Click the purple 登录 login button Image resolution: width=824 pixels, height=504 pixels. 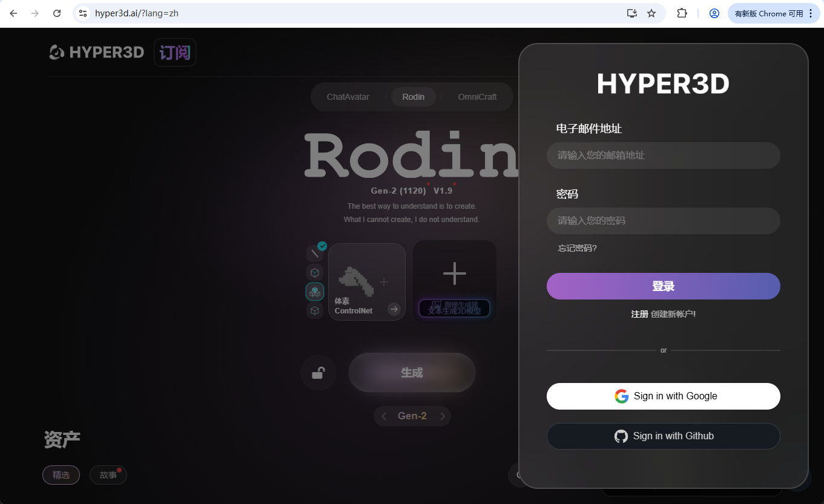pyautogui.click(x=664, y=286)
